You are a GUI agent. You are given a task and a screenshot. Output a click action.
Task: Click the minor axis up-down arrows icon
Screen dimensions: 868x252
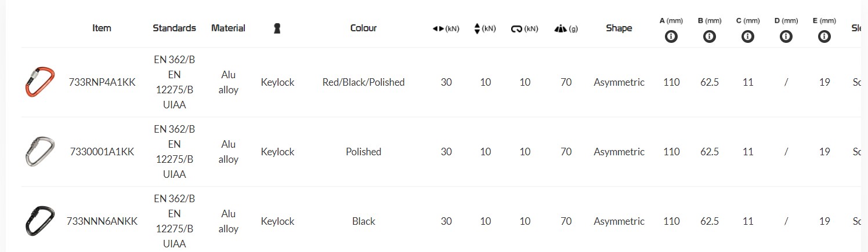(x=478, y=28)
